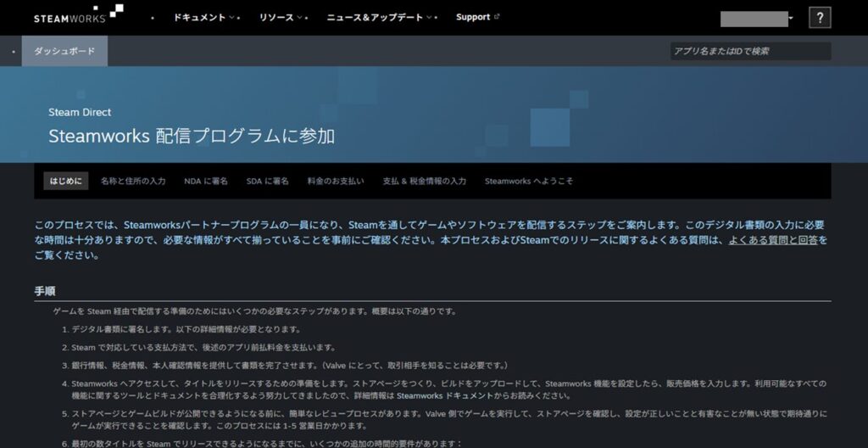Open the Support link

pos(472,17)
